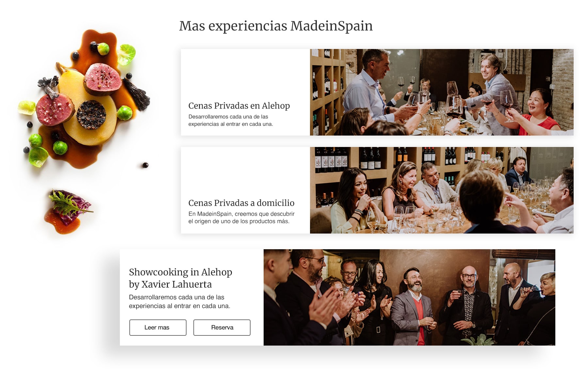Click the Leer mas button
This screenshot has width=588, height=373.
click(x=158, y=327)
